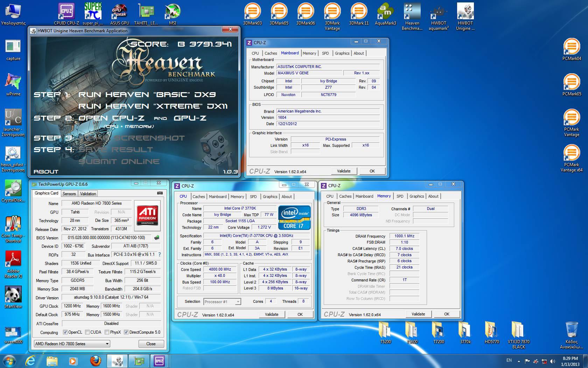Open Windows Media Player from taskbar
Image resolution: width=588 pixels, height=368 pixels.
(x=73, y=361)
